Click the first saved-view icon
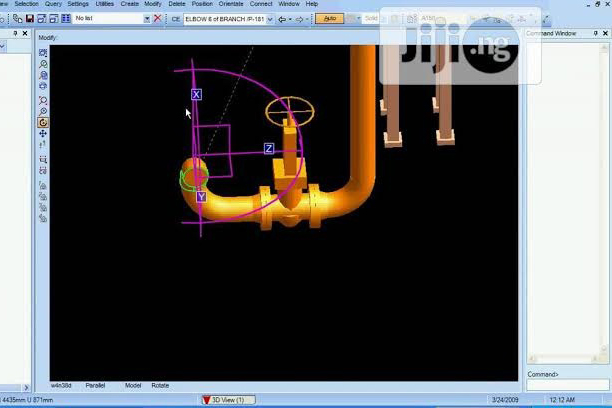 [x=43, y=185]
